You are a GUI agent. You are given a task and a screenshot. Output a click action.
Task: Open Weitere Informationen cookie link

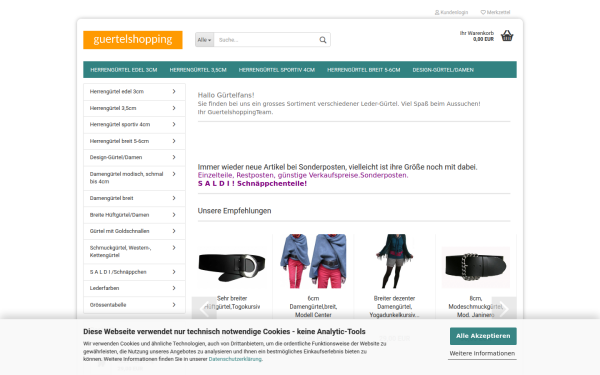pos(482,354)
